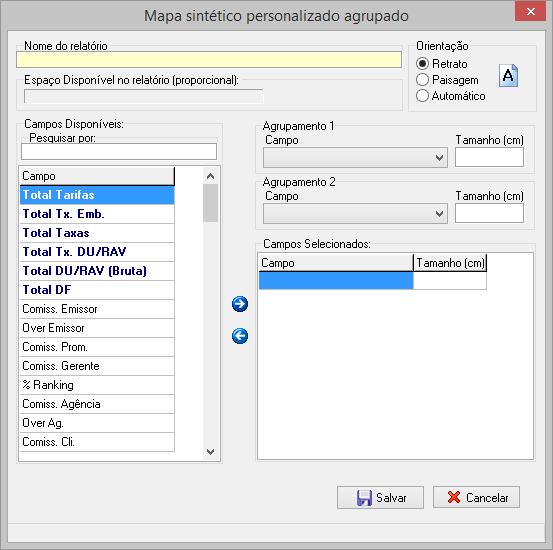This screenshot has width=553, height=550.
Task: Click the page orientation preview icon
Action: pos(508,75)
